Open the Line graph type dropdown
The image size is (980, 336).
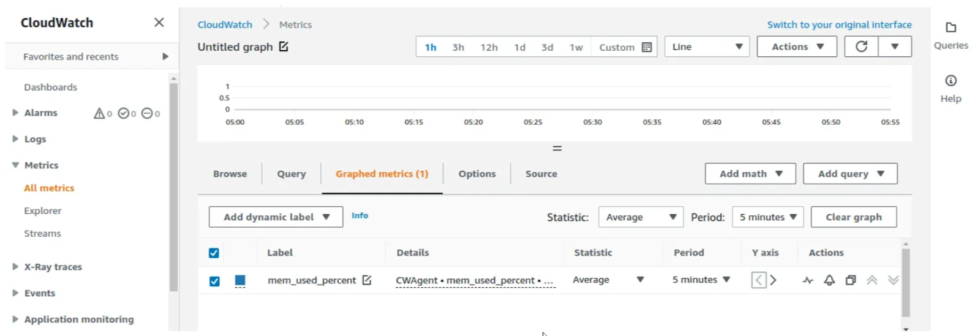(x=707, y=47)
